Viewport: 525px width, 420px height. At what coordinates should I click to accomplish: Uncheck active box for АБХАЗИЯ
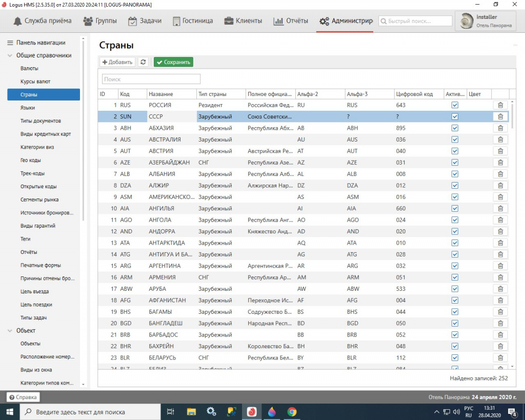[455, 128]
